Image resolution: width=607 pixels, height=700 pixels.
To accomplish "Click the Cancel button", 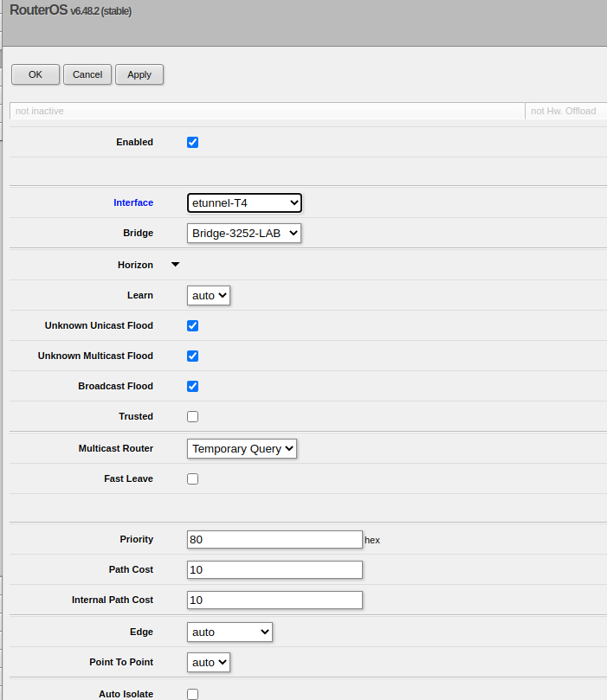I will point(87,74).
